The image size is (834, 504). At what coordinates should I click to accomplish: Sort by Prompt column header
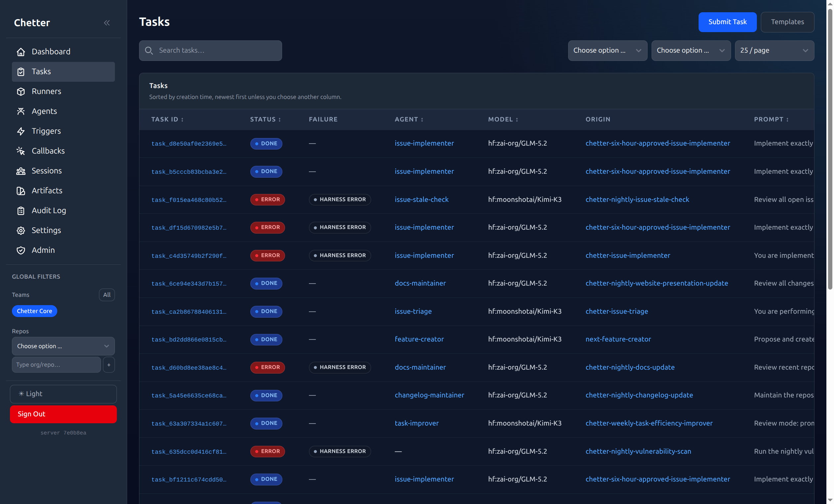(x=771, y=119)
